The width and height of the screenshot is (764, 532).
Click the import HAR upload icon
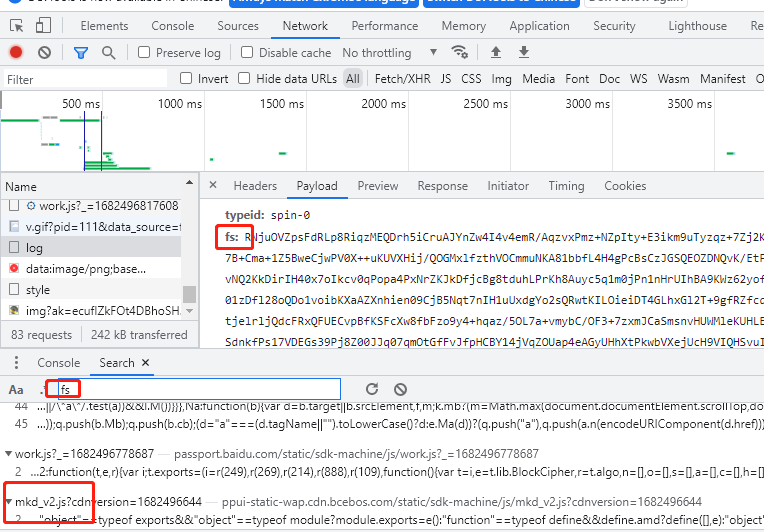[496, 52]
